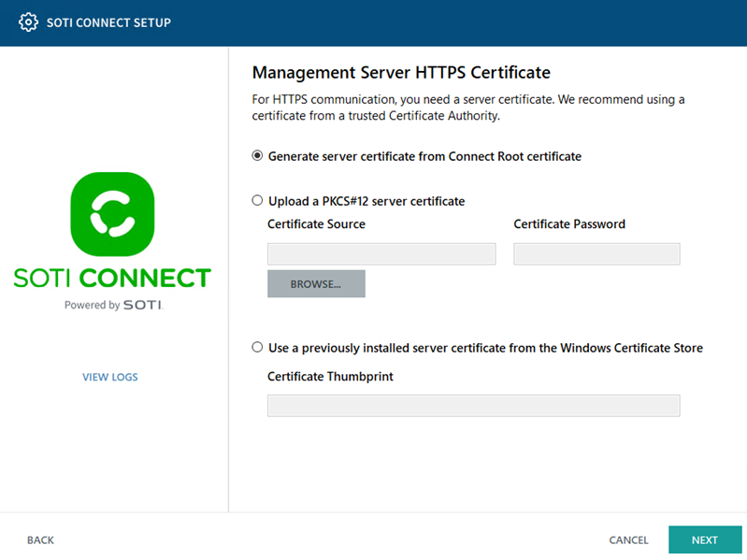Go to previous step with BACK
Viewport: 747px width, 560px height.
click(x=40, y=540)
